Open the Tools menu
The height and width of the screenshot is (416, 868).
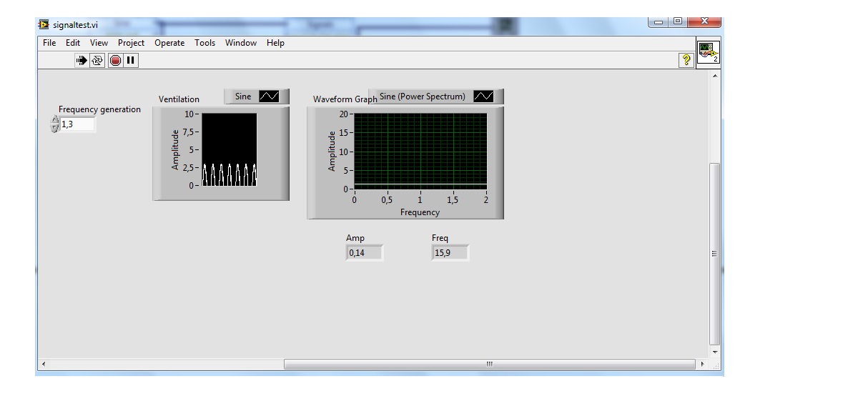204,43
